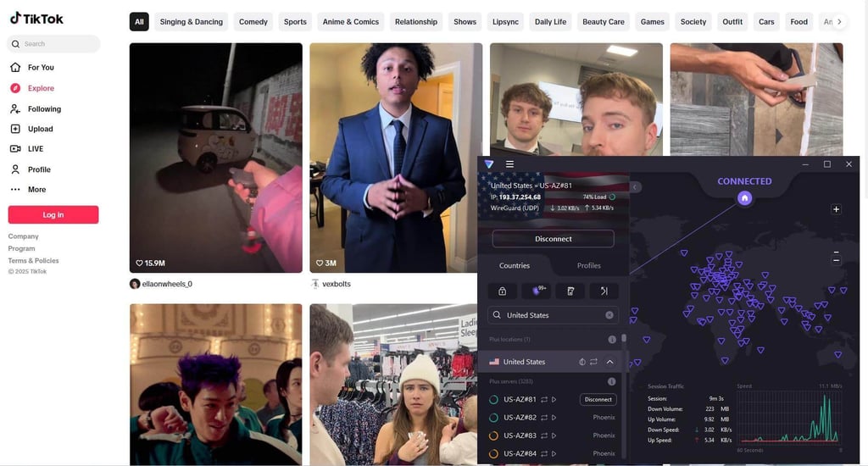The image size is (868, 466).
Task: Filter by Relationship category
Action: [x=415, y=21]
